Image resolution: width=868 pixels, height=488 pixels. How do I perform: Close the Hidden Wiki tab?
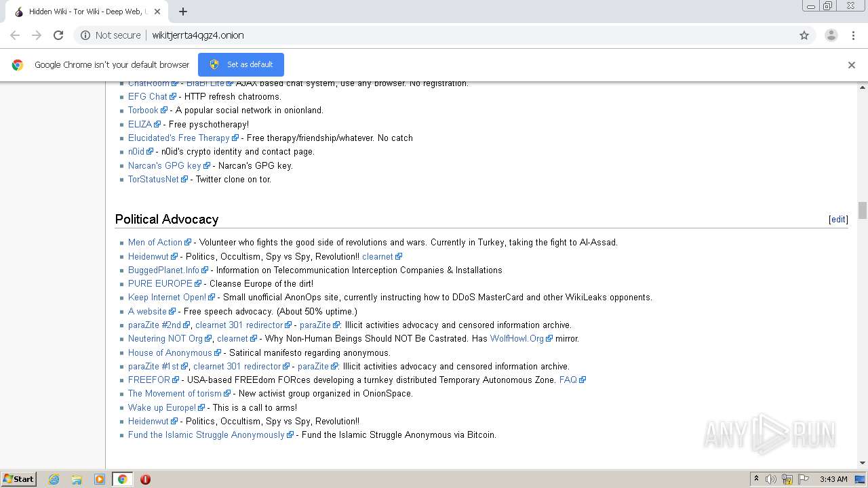click(157, 12)
